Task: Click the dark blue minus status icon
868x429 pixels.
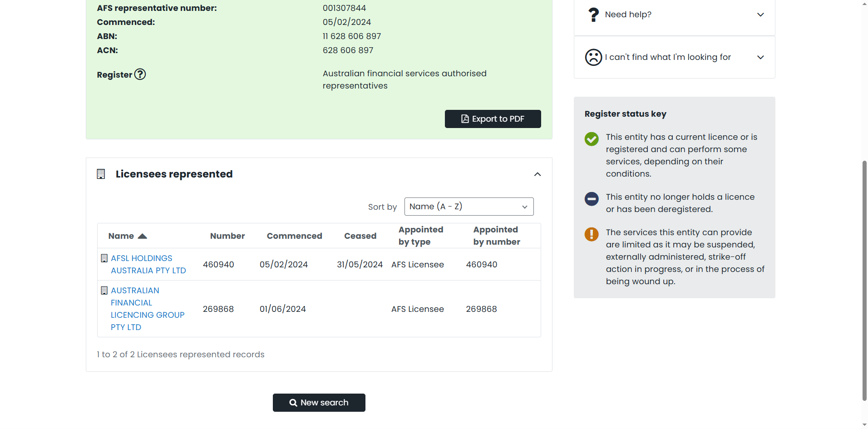Action: click(x=592, y=199)
